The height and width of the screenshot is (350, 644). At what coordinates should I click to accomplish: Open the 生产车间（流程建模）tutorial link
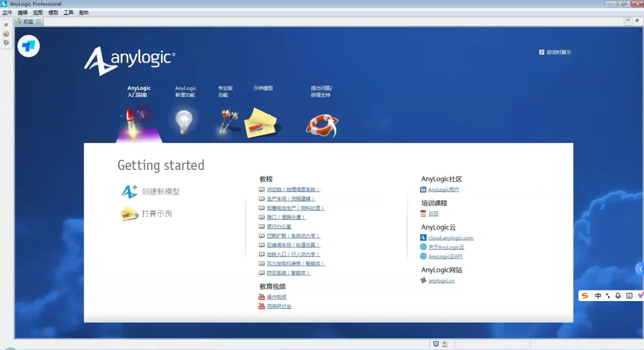[x=291, y=199]
